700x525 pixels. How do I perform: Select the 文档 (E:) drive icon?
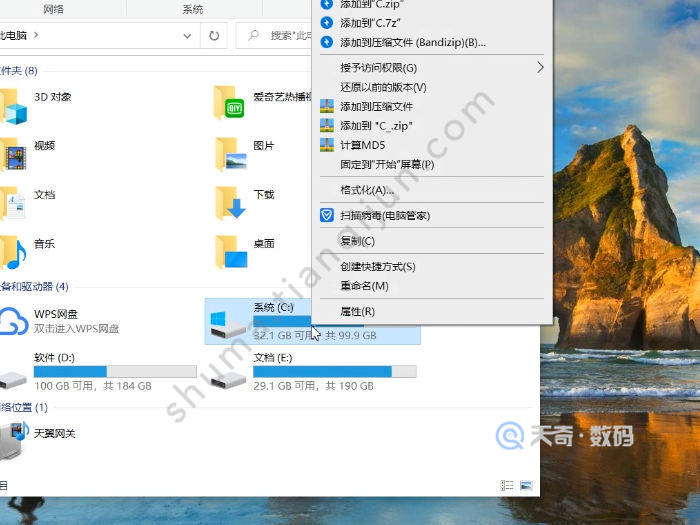228,380
